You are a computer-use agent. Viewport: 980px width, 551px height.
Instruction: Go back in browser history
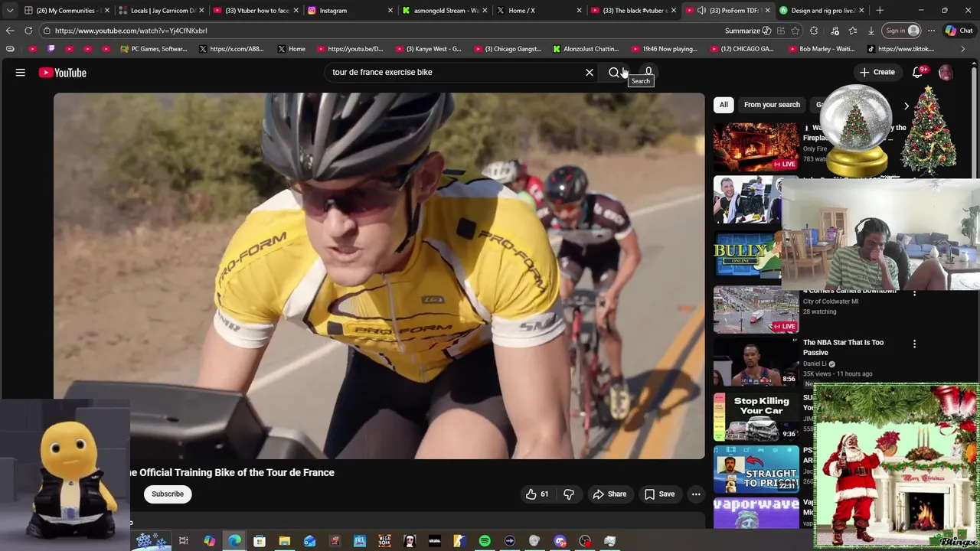pyautogui.click(x=10, y=31)
